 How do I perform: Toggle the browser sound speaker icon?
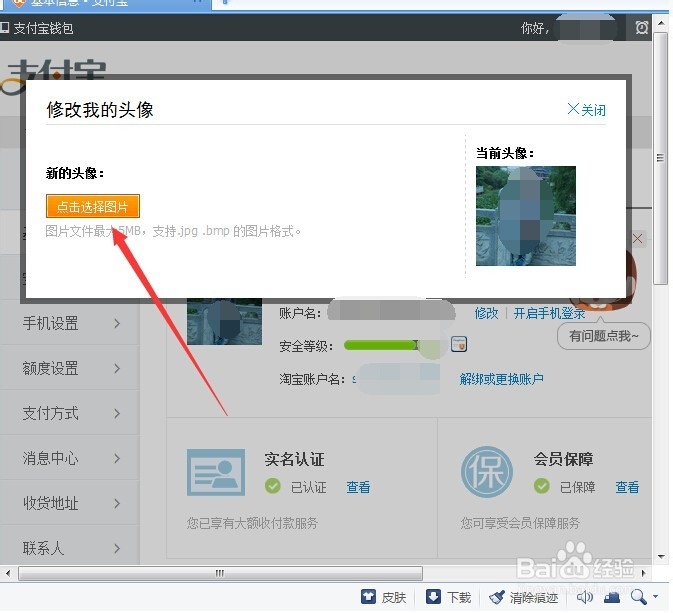pos(585,597)
